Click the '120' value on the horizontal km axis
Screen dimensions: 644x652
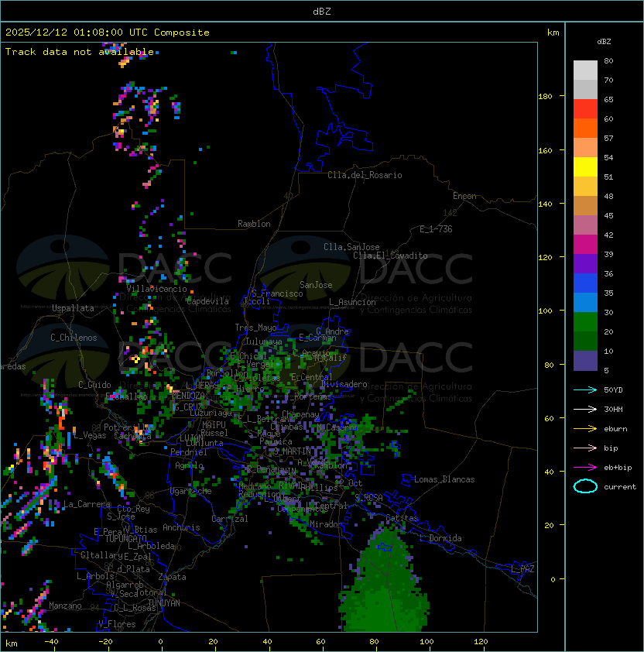(x=481, y=642)
